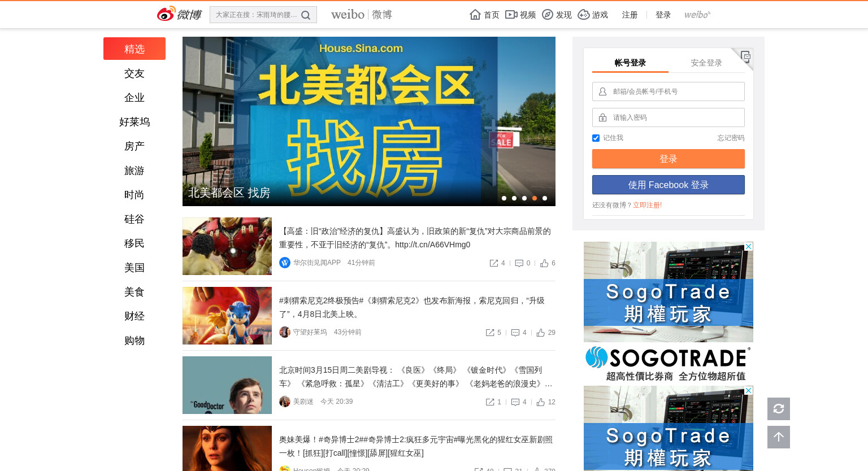Screen dimensions: 868x471
Task: Open 移民 category in sidebar
Action: tap(134, 243)
